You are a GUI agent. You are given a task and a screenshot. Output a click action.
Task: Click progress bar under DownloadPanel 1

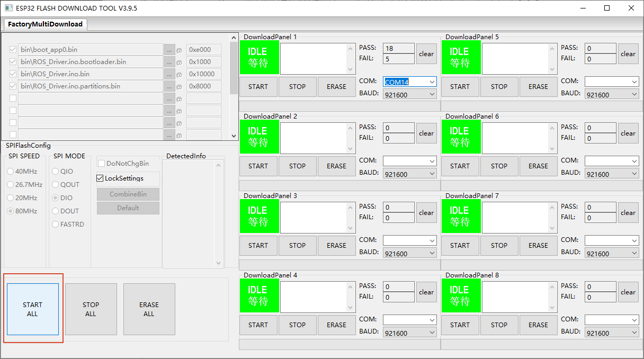339,106
